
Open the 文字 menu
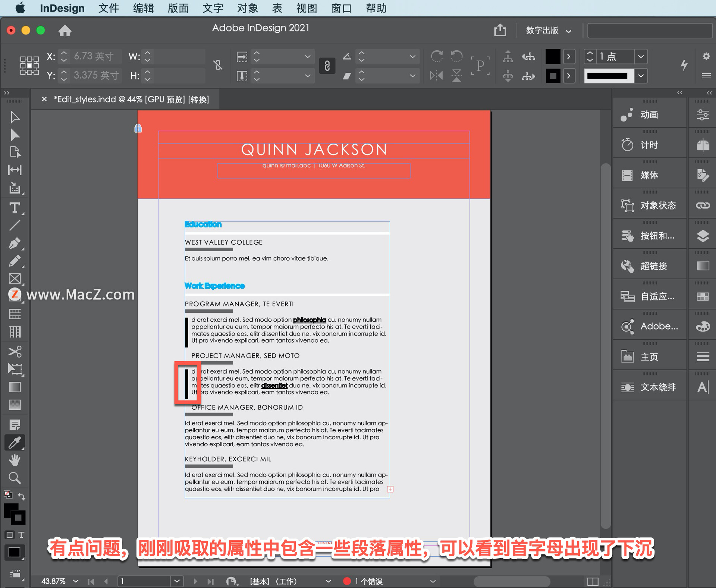[x=213, y=8]
